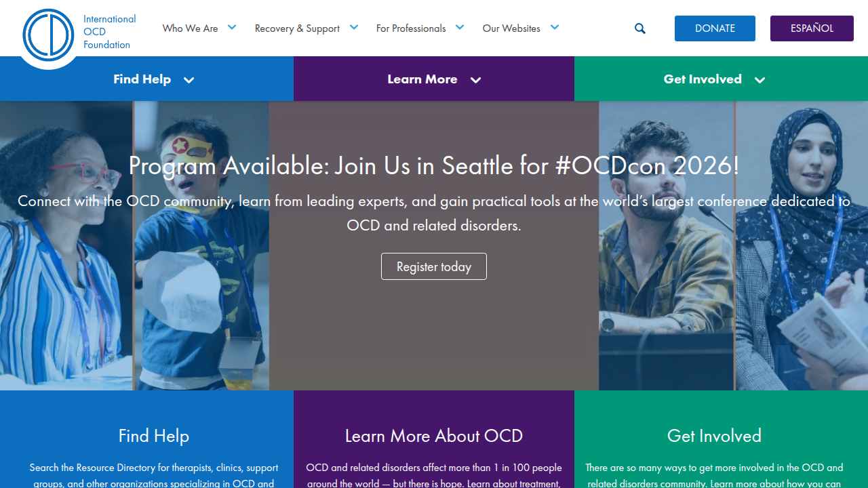This screenshot has width=868, height=488.
Task: Click the conference description text about leading experts
Action: point(434,213)
